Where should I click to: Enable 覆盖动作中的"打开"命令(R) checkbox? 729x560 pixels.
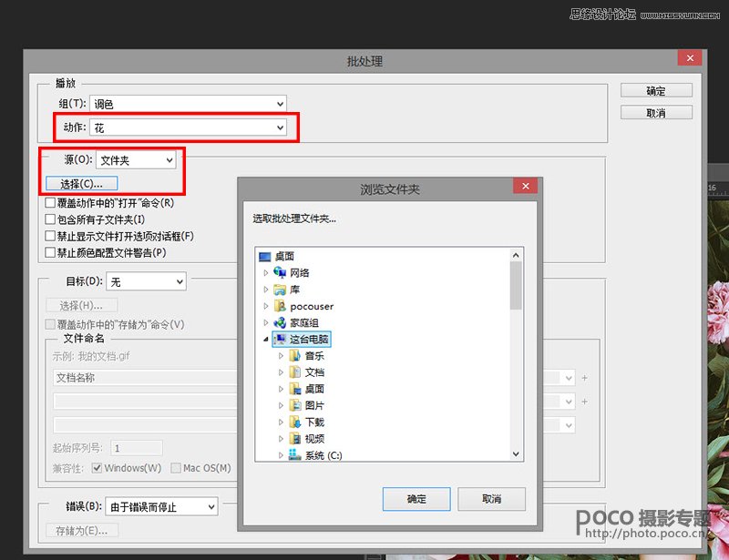click(x=50, y=203)
